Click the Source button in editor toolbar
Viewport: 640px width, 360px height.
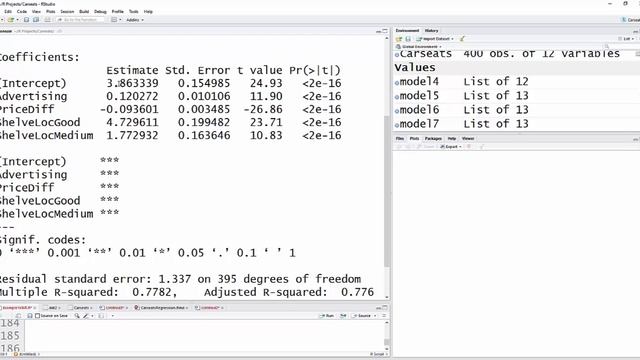[361, 316]
